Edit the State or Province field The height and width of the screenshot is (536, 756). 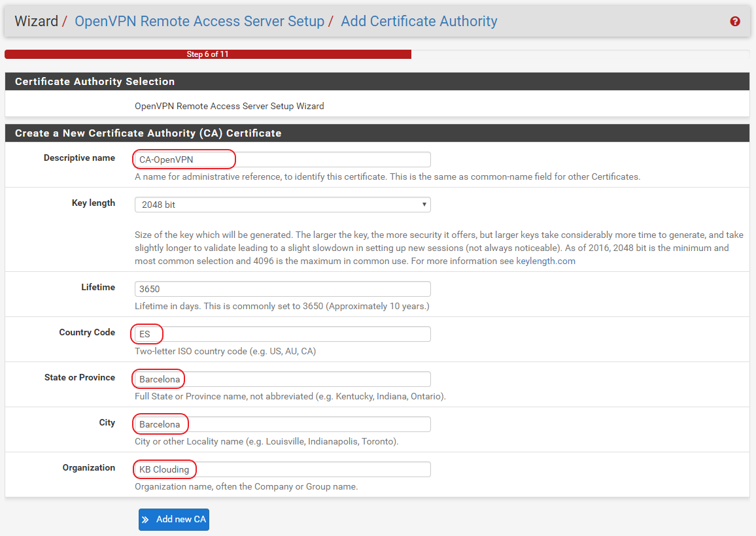283,379
